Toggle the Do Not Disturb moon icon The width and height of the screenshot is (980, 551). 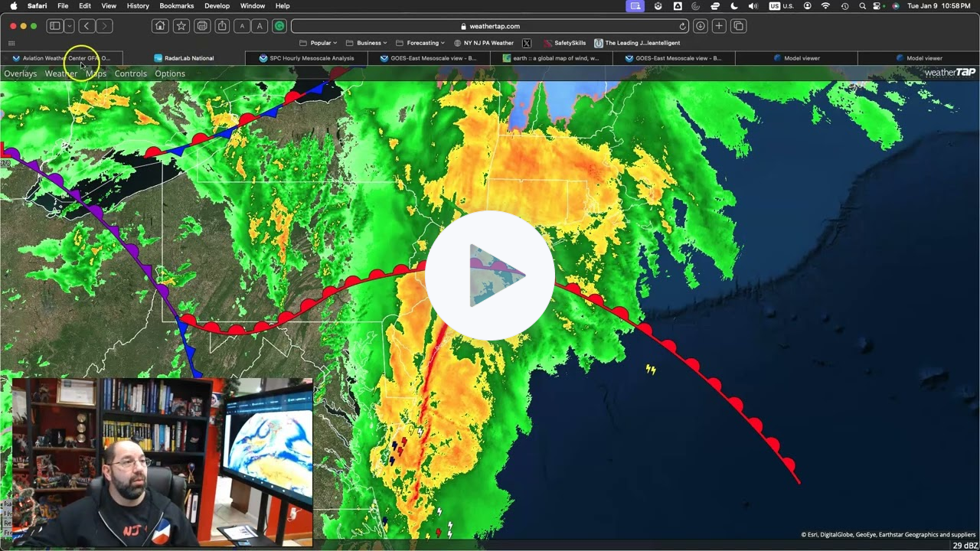coord(733,6)
